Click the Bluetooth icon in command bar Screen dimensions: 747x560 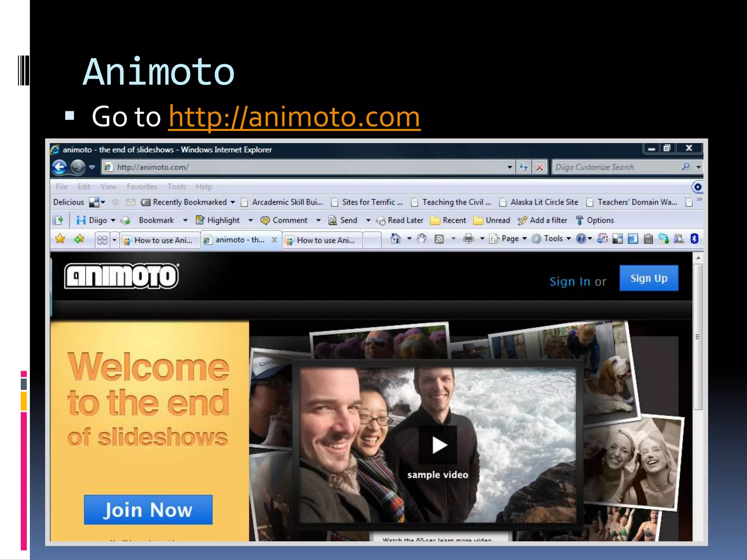[694, 239]
